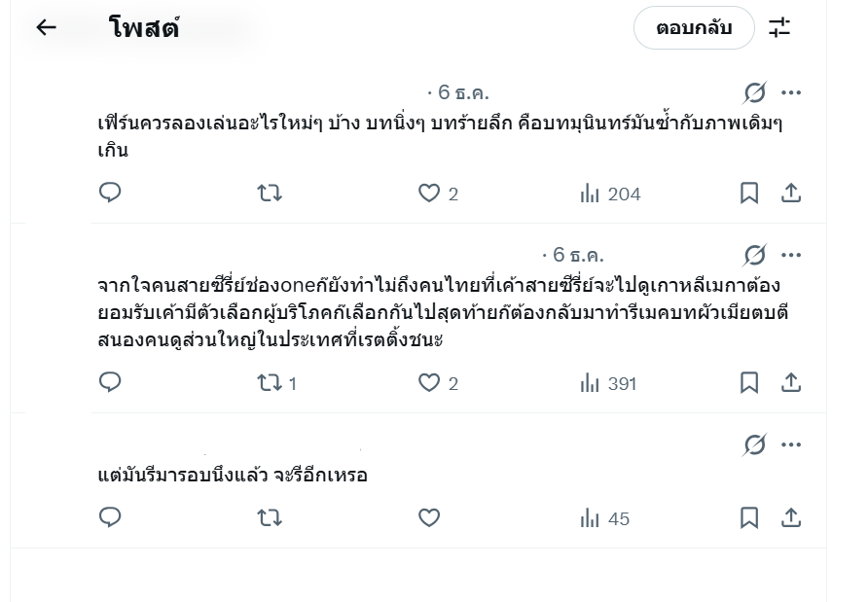The image size is (868, 602).
Task: Click Grok icon on first post
Action: (754, 92)
